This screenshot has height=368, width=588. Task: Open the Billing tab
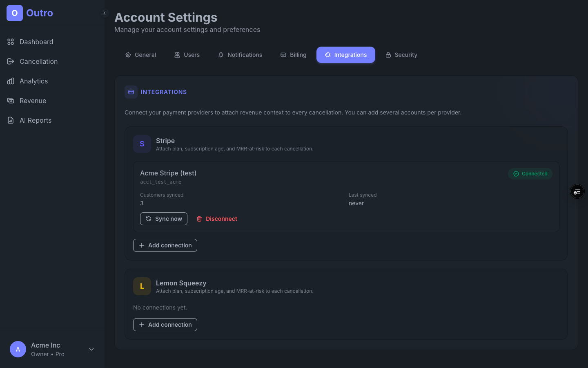[293, 55]
